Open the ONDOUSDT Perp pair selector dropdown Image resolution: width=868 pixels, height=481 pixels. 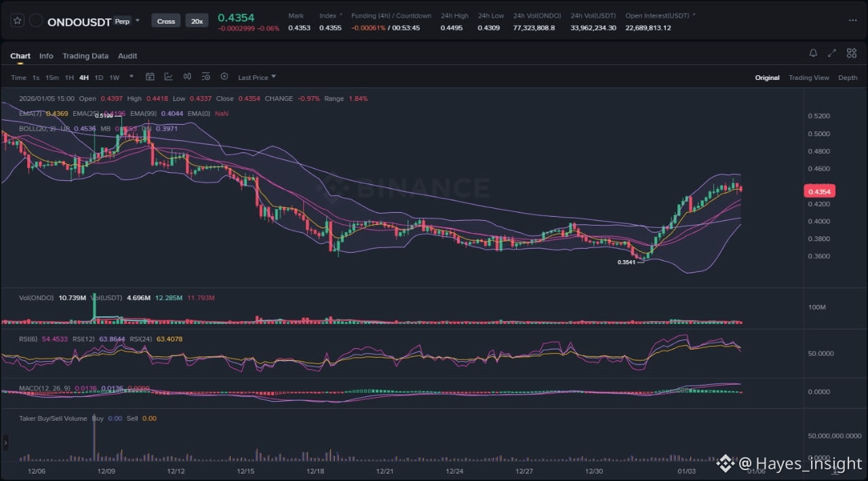tap(138, 20)
